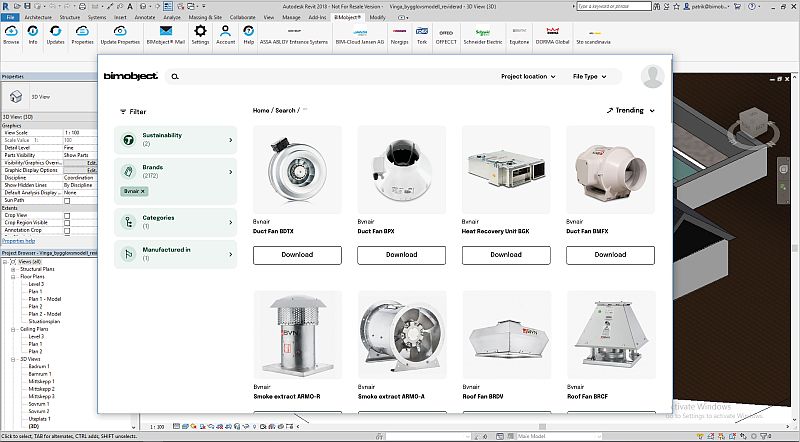Open the DORMA Global brand button

(x=553, y=35)
